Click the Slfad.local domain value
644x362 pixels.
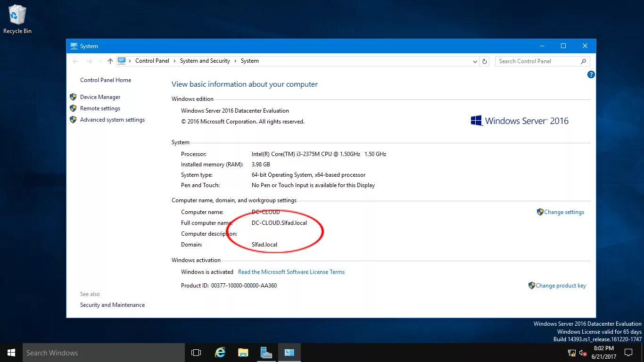pyautogui.click(x=264, y=245)
